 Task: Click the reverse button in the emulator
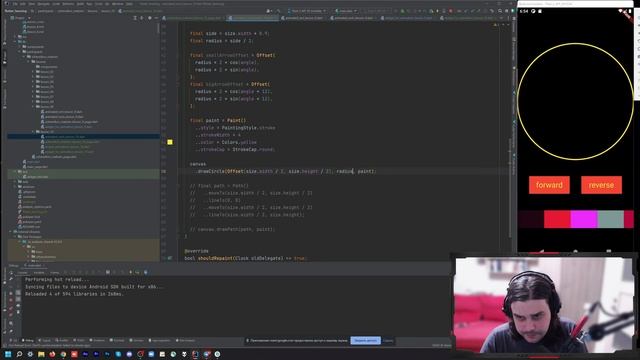[601, 185]
